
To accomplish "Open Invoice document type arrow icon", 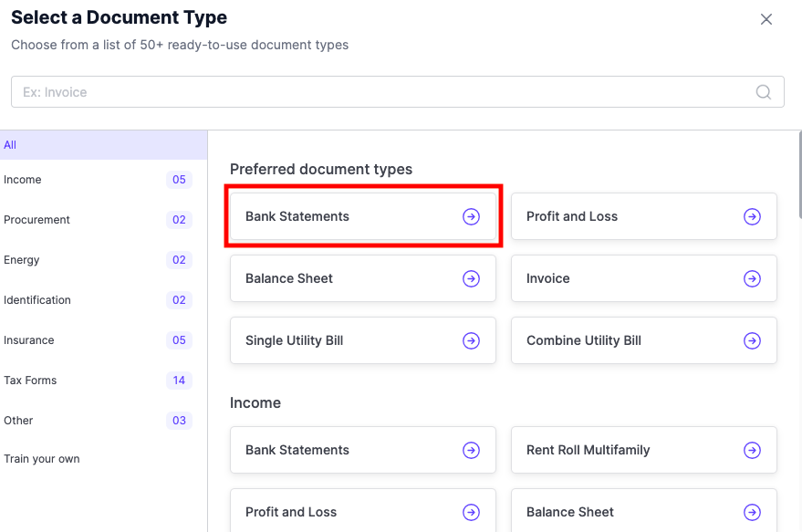I will point(752,278).
